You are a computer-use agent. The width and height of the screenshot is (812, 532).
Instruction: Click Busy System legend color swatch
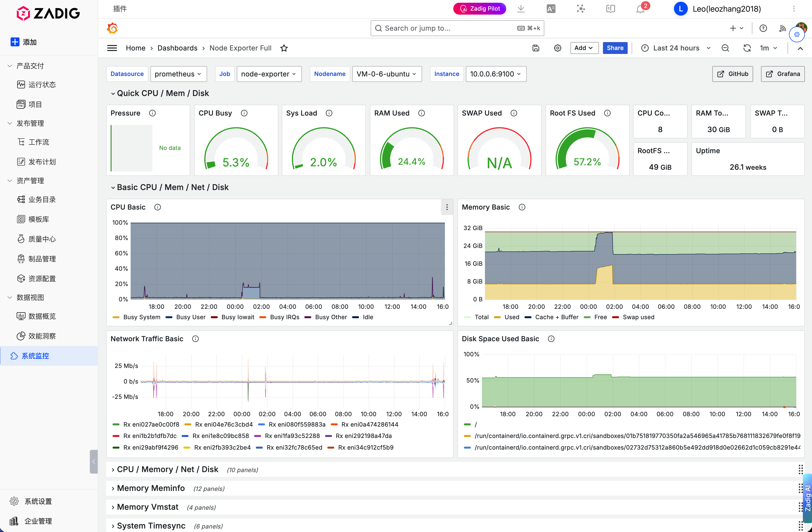click(116, 317)
